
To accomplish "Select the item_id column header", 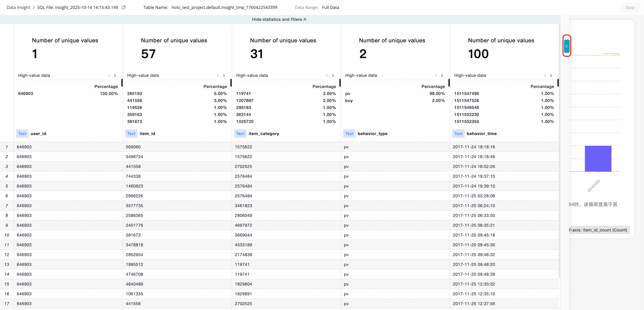I will (x=147, y=133).
